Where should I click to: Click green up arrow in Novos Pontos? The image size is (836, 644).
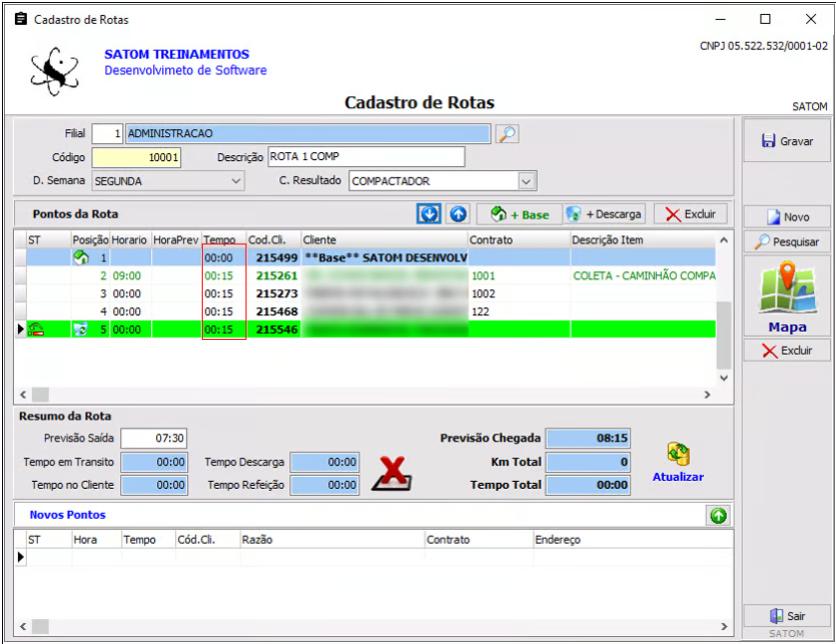(718, 515)
